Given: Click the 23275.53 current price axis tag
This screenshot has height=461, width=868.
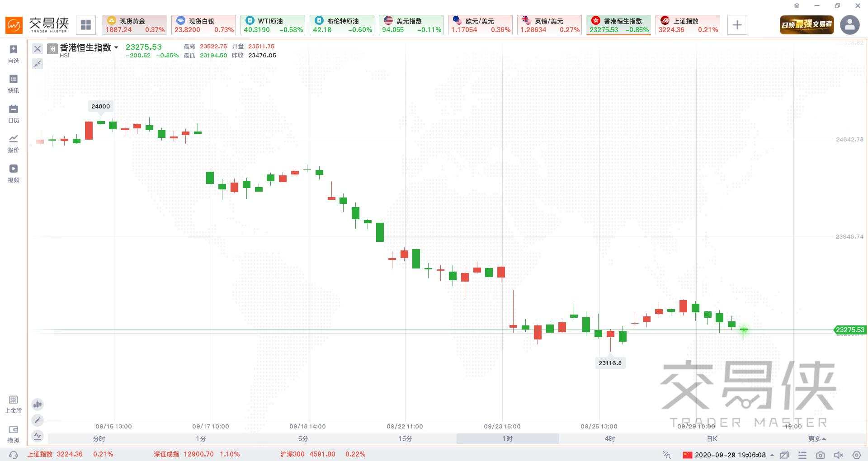Looking at the screenshot, I should pyautogui.click(x=849, y=330).
